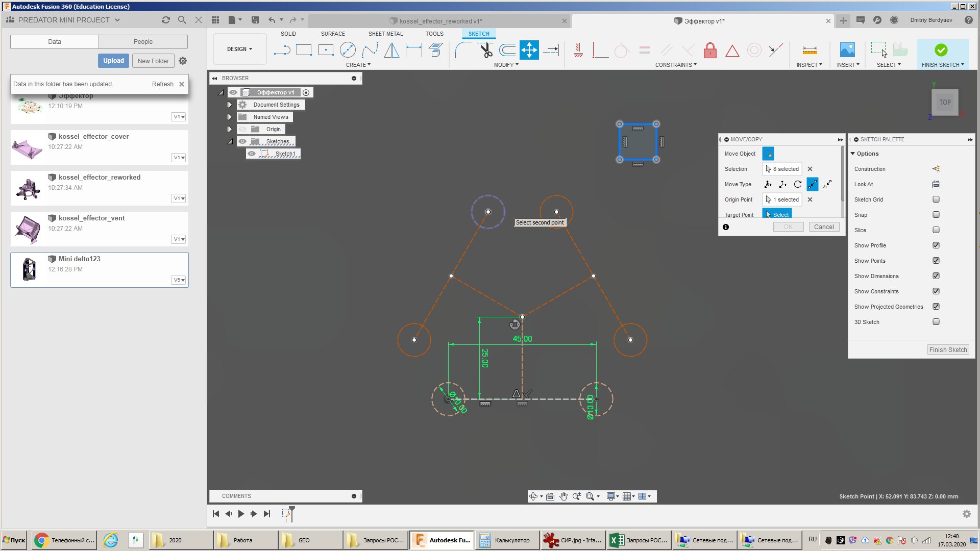
Task: Open the CONSTRAINTS dropdown menu
Action: (x=675, y=65)
